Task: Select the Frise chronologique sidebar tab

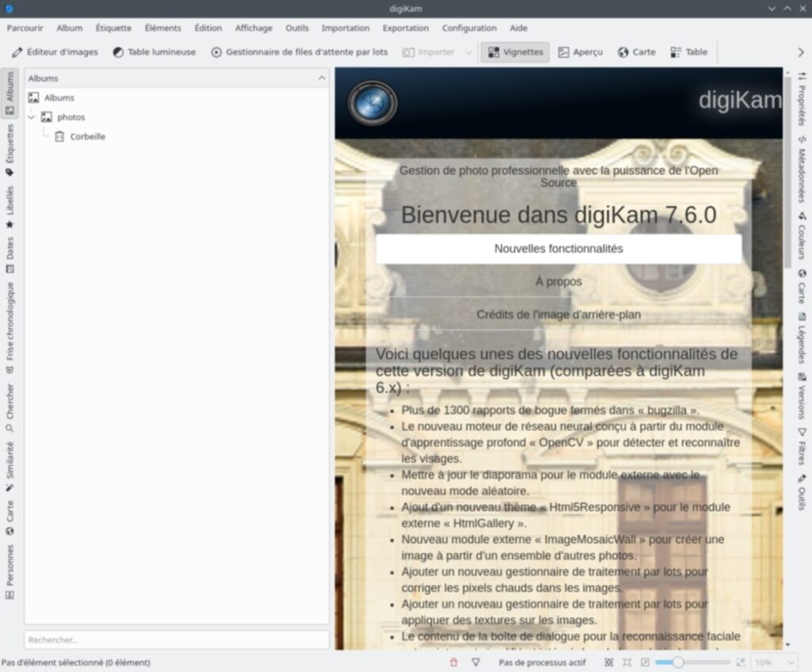Action: pyautogui.click(x=10, y=328)
